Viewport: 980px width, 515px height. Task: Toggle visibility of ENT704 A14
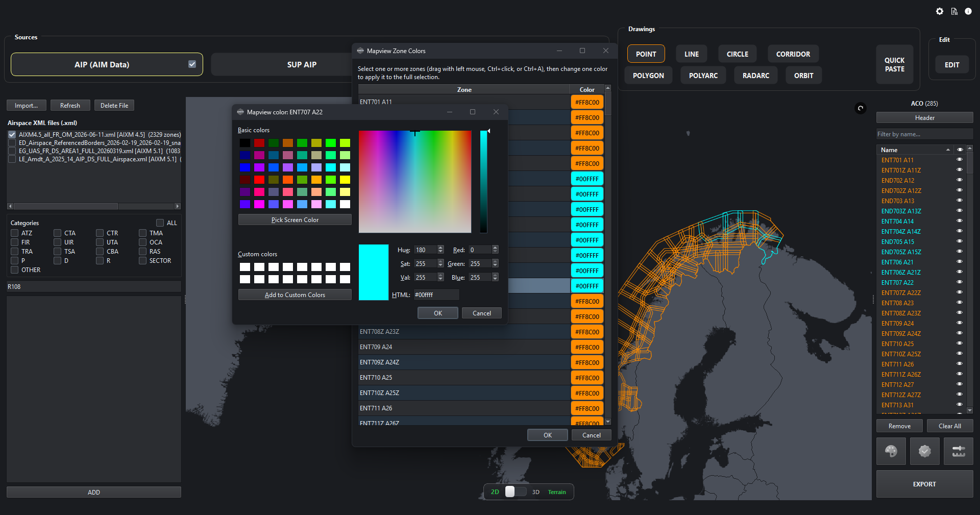[960, 221]
